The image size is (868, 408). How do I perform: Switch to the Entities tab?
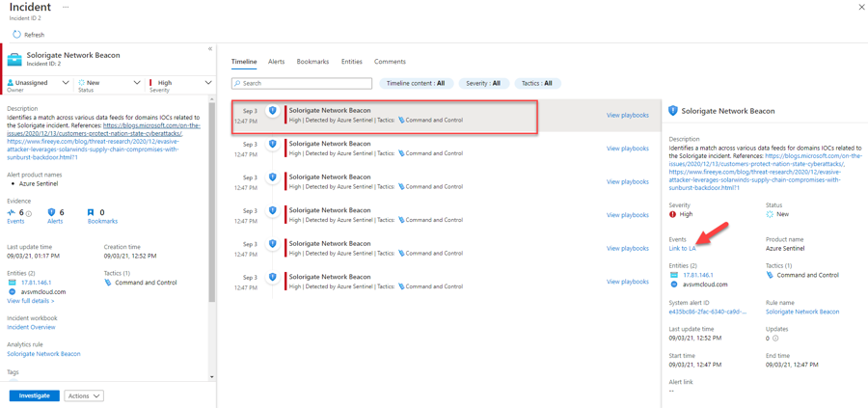tap(351, 62)
